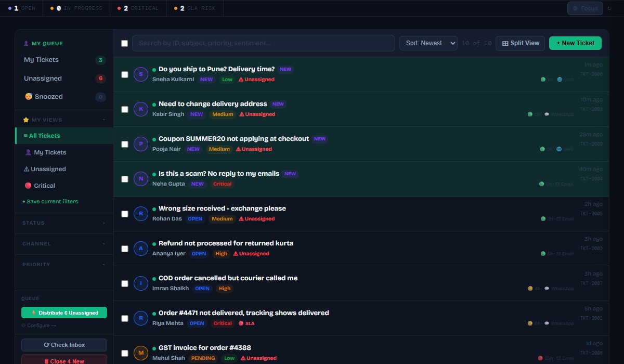624x364 pixels.
Task: Click the SLA alert tag on Riya Mehta's ticket
Action: tap(246, 323)
